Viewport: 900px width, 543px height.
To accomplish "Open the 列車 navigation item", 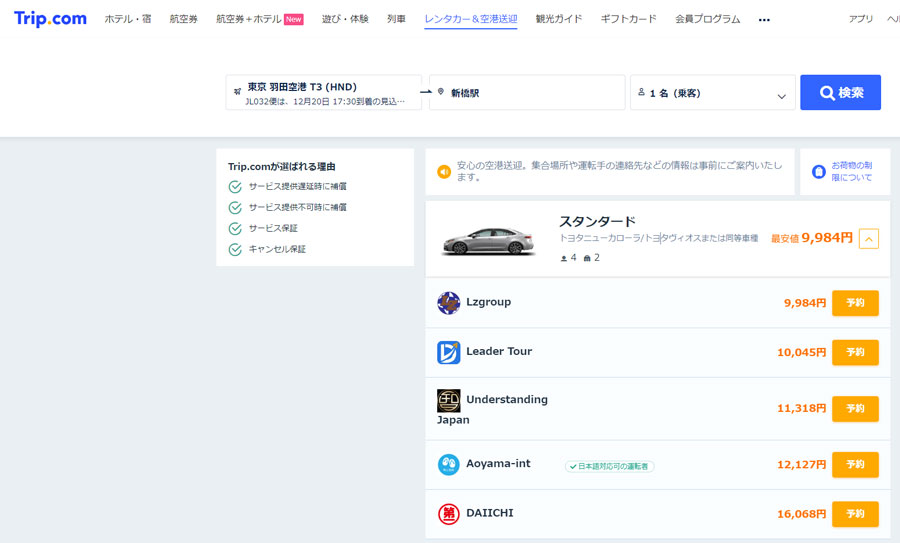I will tap(396, 19).
